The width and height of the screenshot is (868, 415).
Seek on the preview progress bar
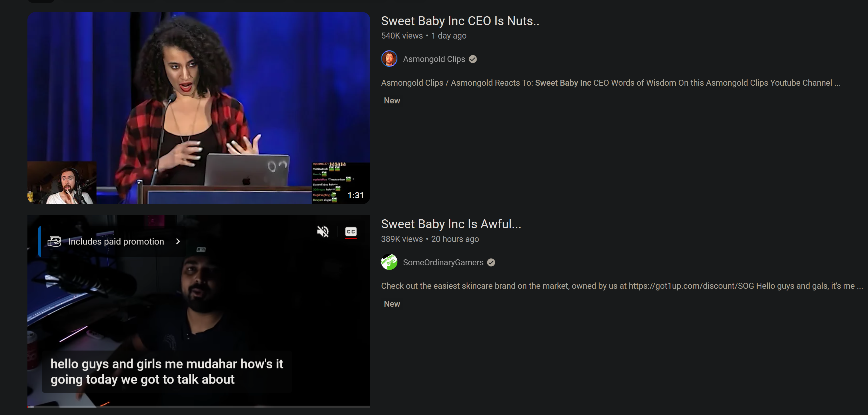click(199, 407)
